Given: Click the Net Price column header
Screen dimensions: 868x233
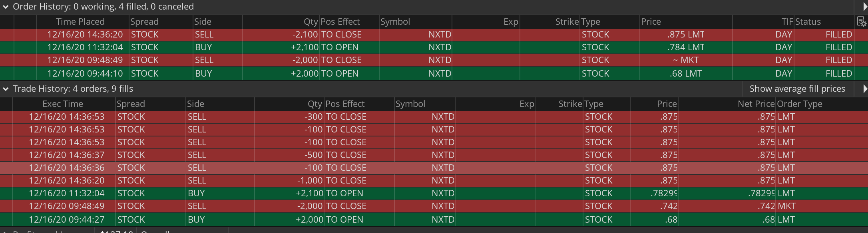Looking at the screenshot, I should [x=756, y=104].
